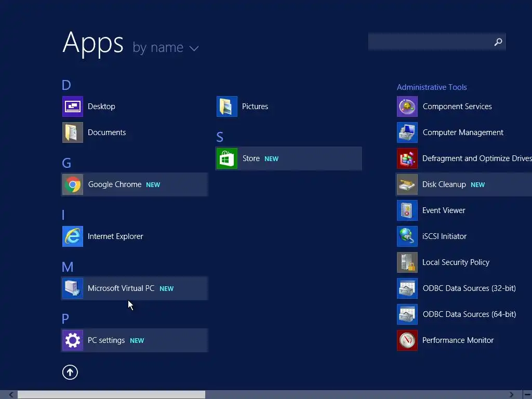Click the 'Performance Monitor' label text

458,340
